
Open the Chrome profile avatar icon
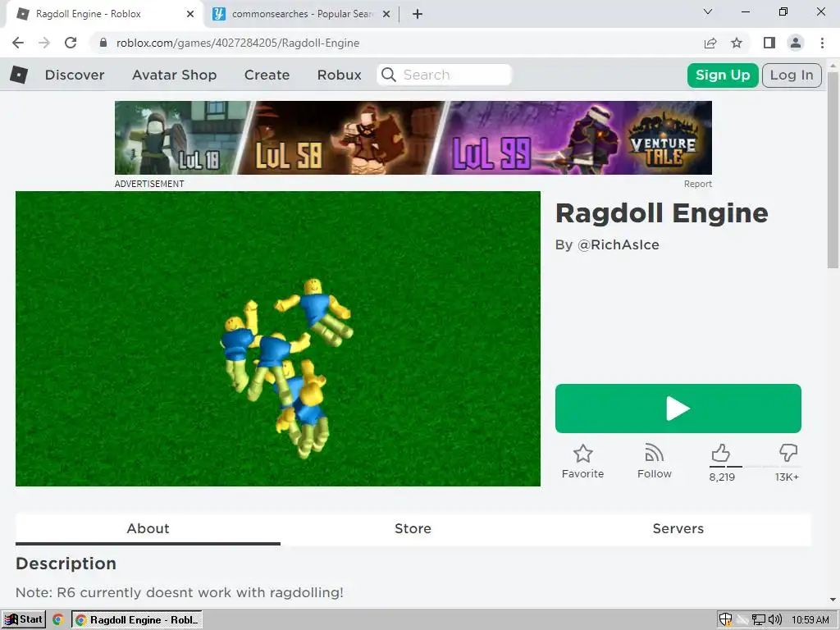click(796, 43)
